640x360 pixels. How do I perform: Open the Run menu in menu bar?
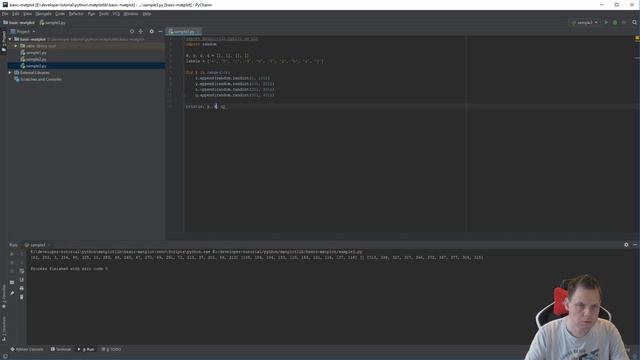(91, 14)
